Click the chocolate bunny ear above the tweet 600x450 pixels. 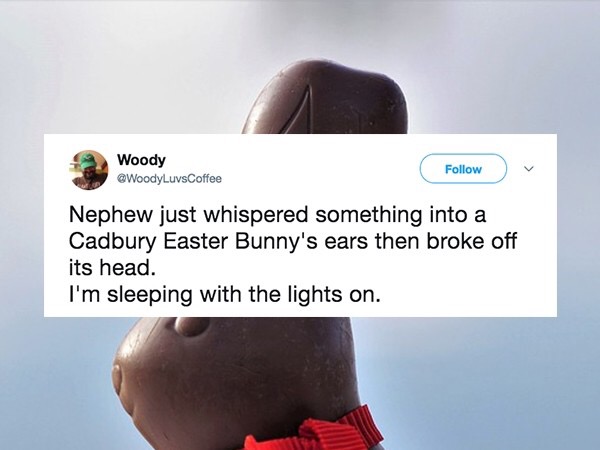(324, 98)
